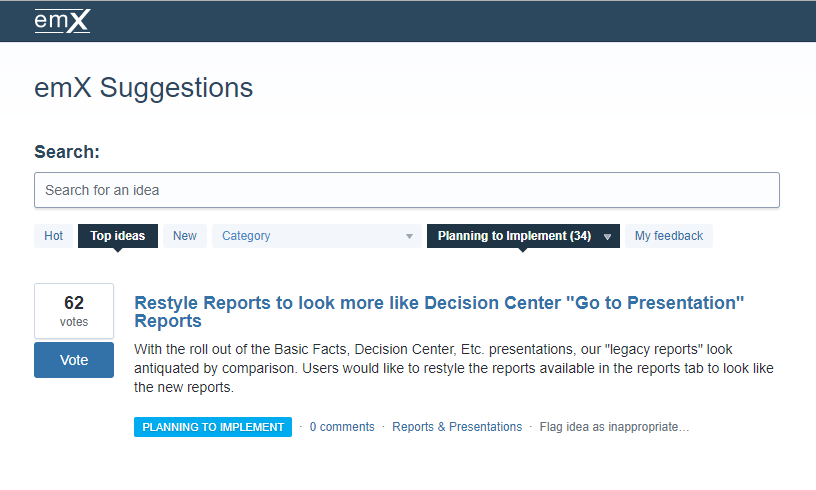
Task: Vote for the Restyle Reports idea
Action: pyautogui.click(x=74, y=360)
